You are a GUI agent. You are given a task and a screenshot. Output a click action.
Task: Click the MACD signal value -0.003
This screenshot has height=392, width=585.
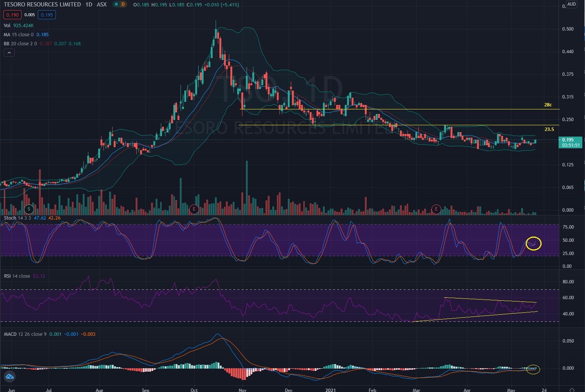point(89,334)
